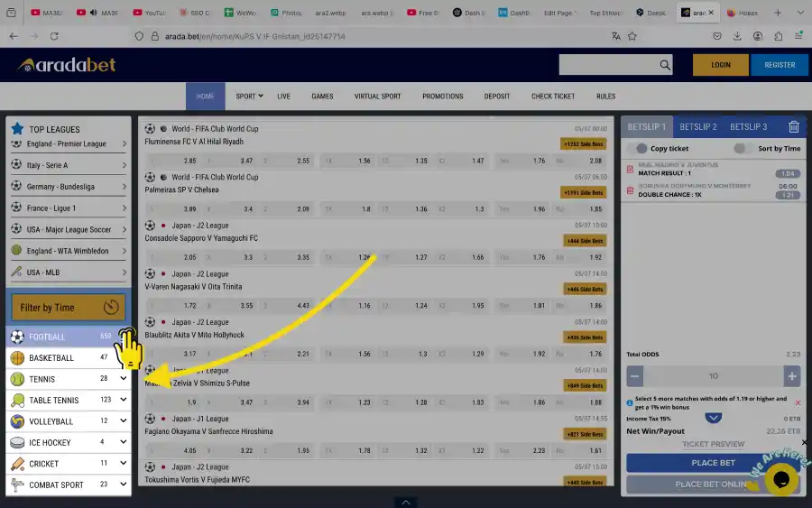This screenshot has width=812, height=508.
Task: Click the browser back arrow
Action: coord(14,36)
